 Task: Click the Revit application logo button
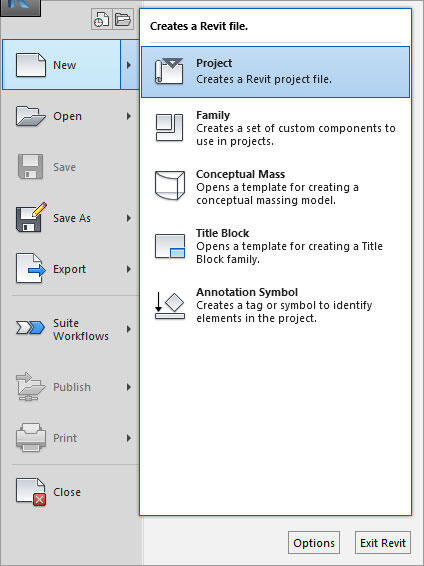[x=20, y=7]
